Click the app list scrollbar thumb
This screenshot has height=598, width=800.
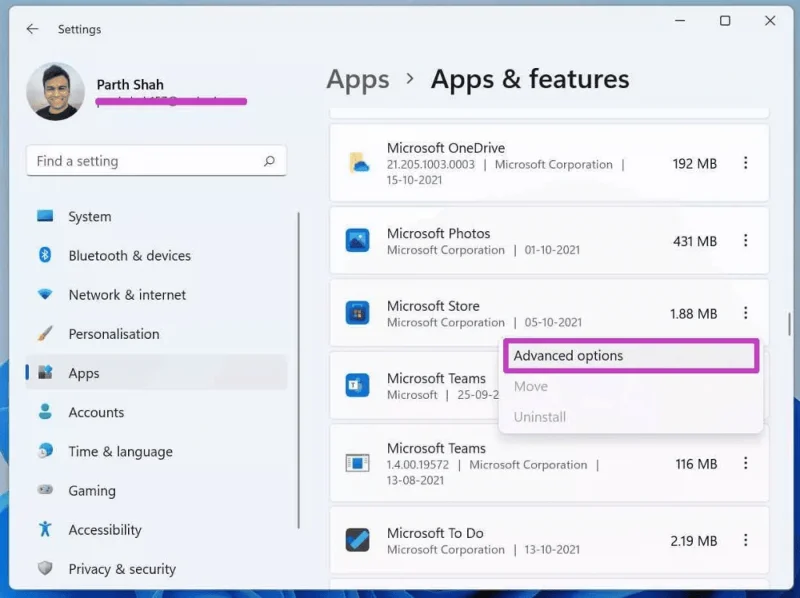(789, 324)
